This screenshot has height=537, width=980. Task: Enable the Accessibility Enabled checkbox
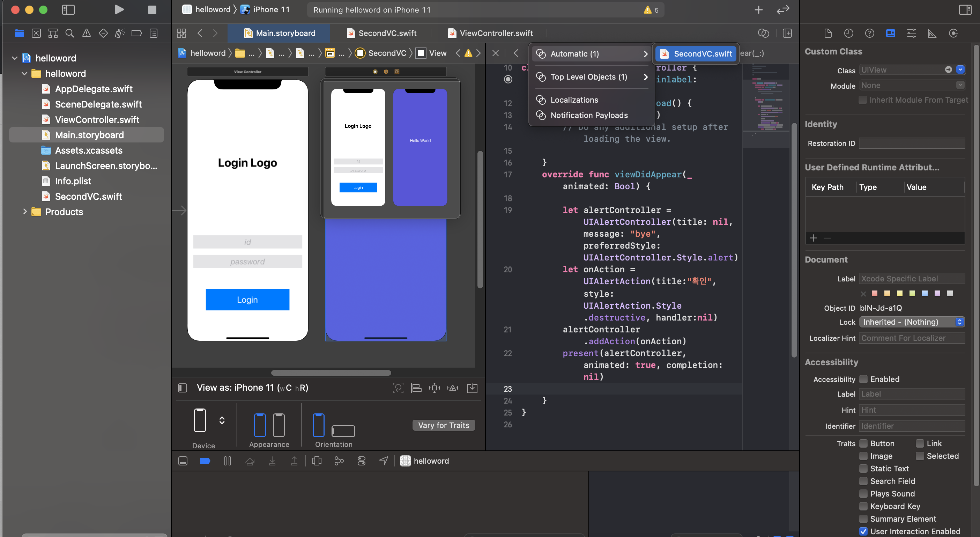[x=863, y=379]
